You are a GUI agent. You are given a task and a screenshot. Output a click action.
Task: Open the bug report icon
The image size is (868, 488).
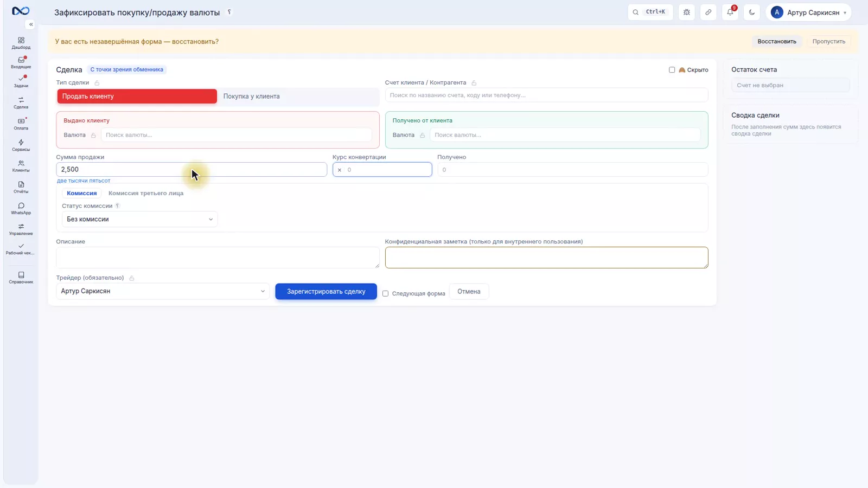coord(687,12)
